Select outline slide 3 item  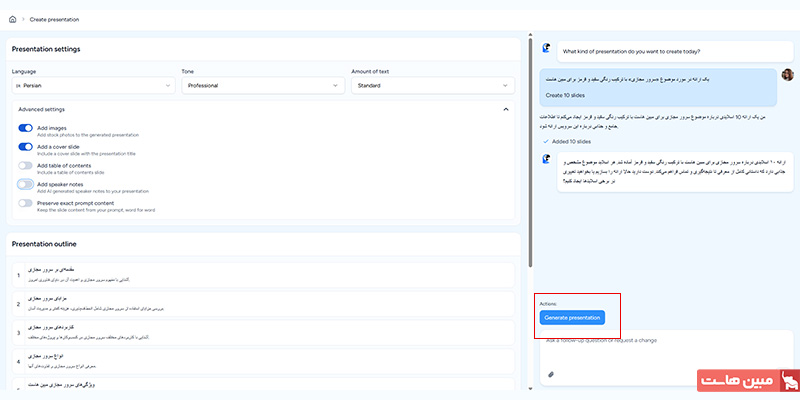265,331
